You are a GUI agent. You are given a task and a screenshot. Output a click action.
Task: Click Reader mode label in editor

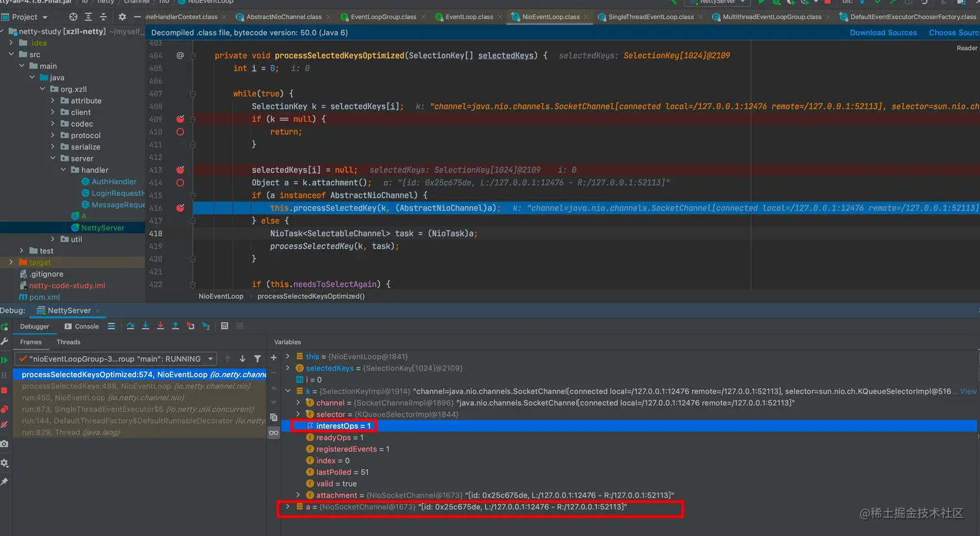point(966,48)
